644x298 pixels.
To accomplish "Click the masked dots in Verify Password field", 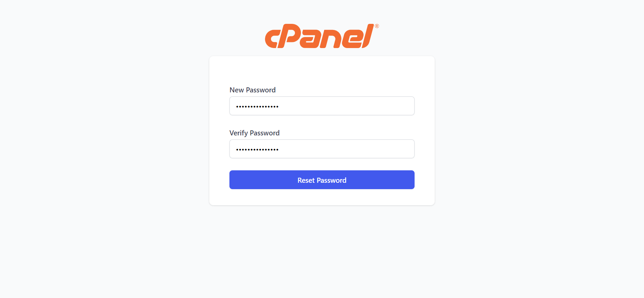I will point(257,148).
